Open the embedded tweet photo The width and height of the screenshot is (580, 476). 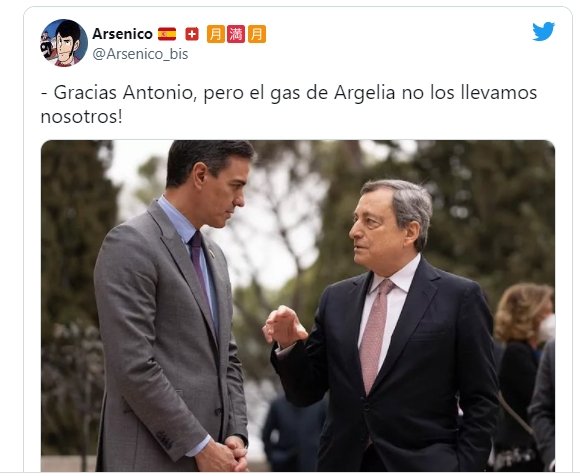[x=298, y=305]
